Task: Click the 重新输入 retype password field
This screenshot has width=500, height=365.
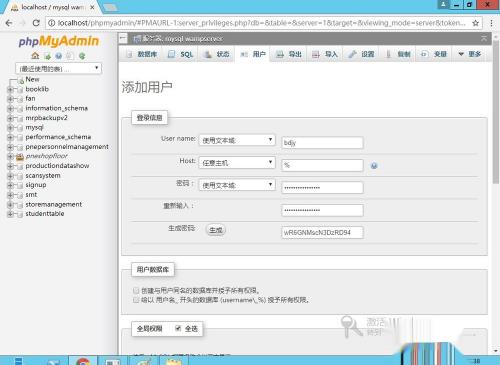Action: (322, 210)
